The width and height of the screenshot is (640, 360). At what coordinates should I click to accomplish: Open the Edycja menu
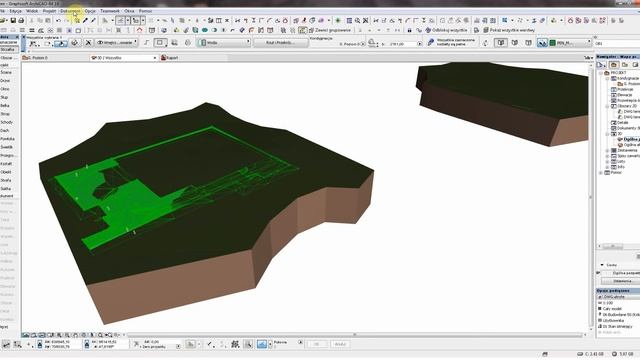pos(16,11)
